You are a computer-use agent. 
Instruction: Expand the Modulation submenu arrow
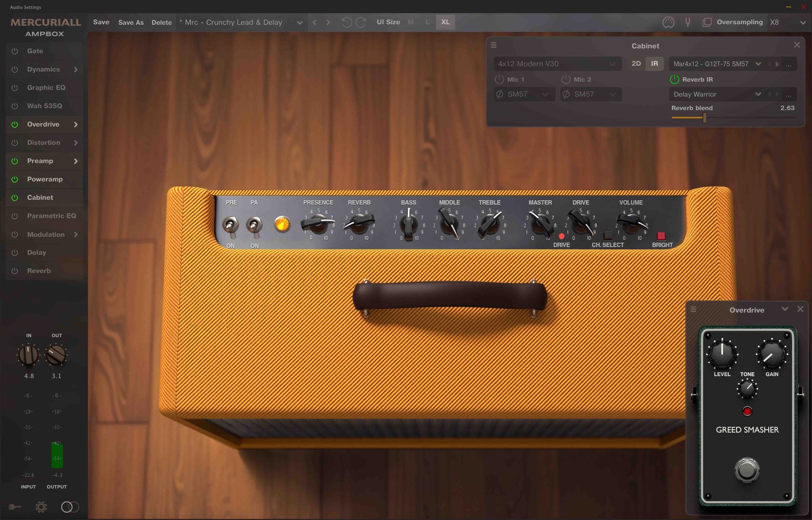pos(76,234)
